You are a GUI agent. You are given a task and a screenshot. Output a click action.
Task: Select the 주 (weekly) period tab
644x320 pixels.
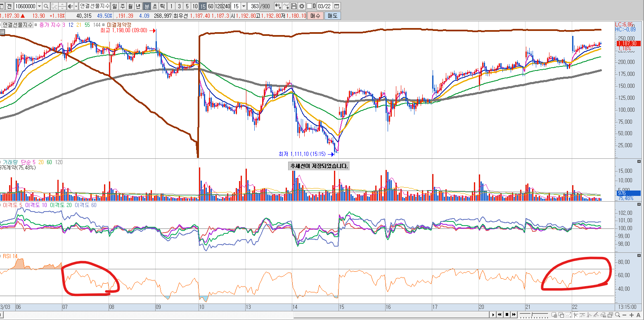[x=122, y=6]
